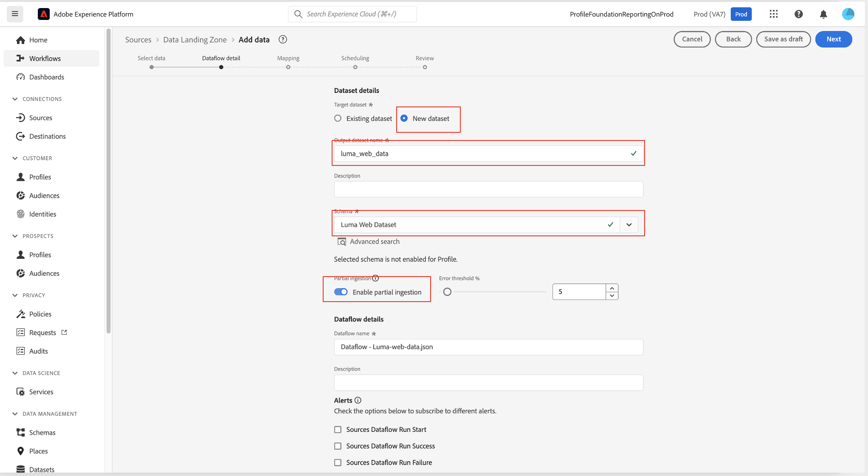Click the Schemas icon
Viewport: 868px width, 476px height.
20,432
